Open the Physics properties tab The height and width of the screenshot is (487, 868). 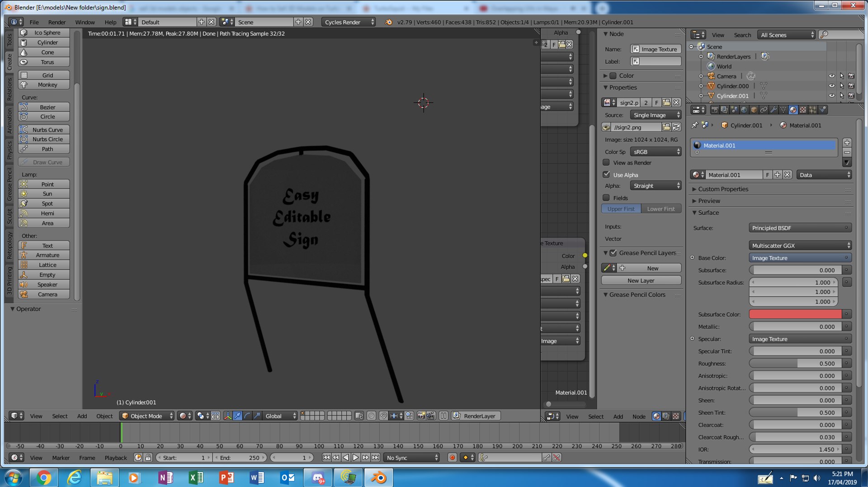[823, 110]
